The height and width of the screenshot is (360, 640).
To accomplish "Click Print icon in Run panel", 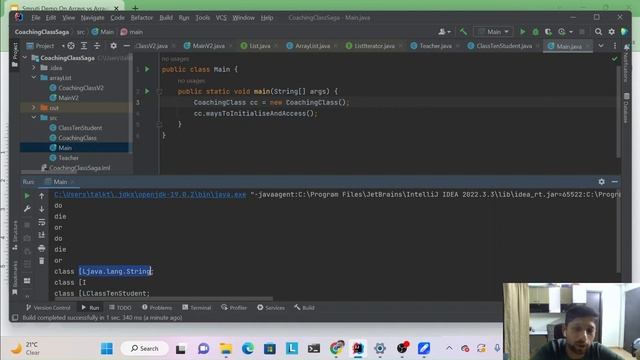I will (x=42, y=248).
